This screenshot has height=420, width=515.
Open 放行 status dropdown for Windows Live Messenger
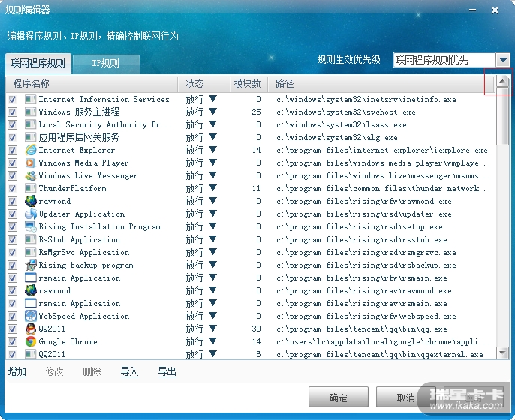coord(213,175)
